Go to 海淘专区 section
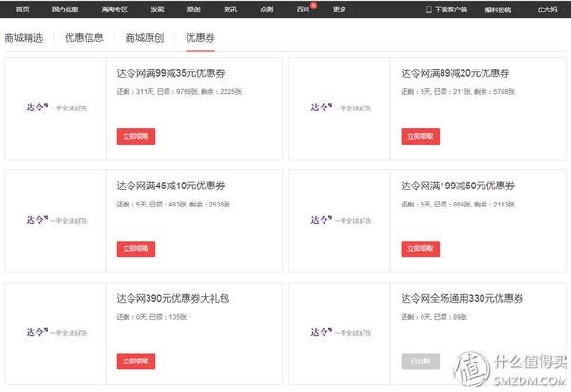Screen dimensions: 571x392 [114, 10]
